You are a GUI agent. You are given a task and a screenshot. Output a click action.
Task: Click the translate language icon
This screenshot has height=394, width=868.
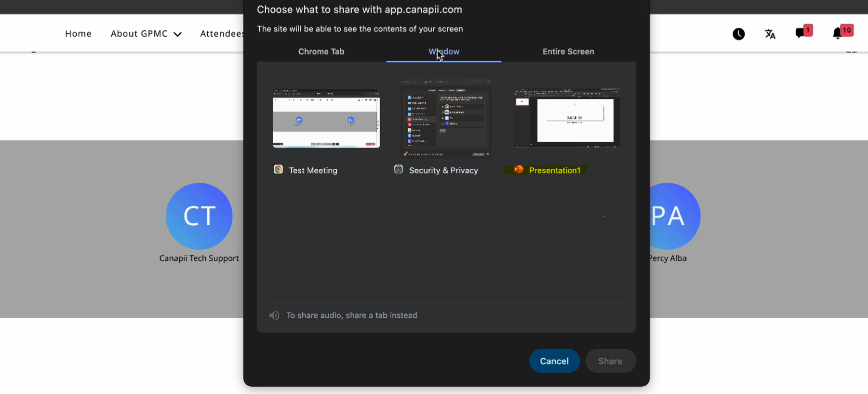coord(770,34)
